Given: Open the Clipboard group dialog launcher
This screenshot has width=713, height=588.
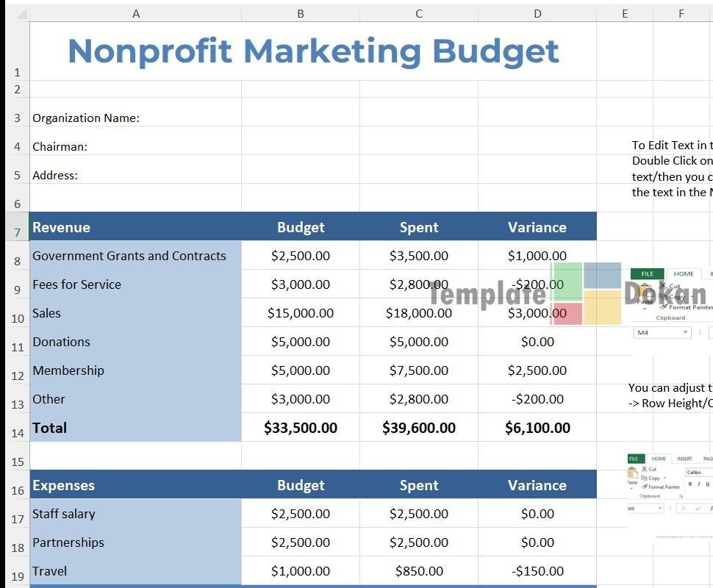Looking at the screenshot, I should pyautogui.click(x=682, y=496).
